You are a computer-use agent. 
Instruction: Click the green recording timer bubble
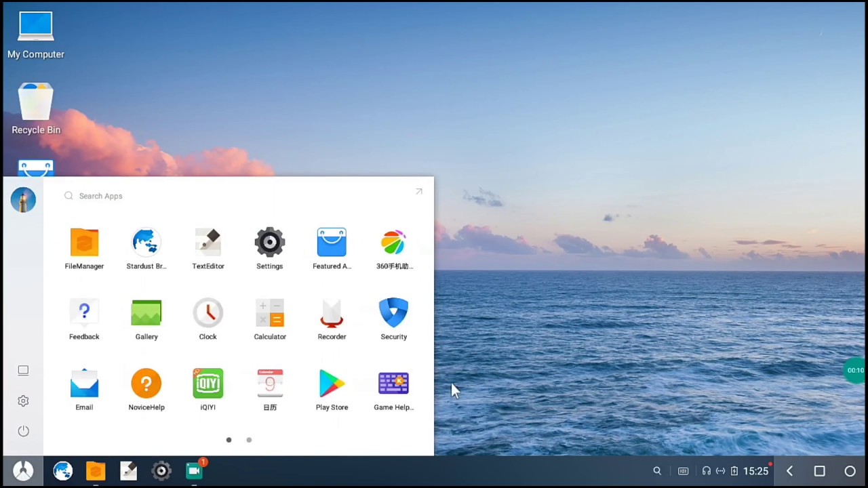click(855, 370)
